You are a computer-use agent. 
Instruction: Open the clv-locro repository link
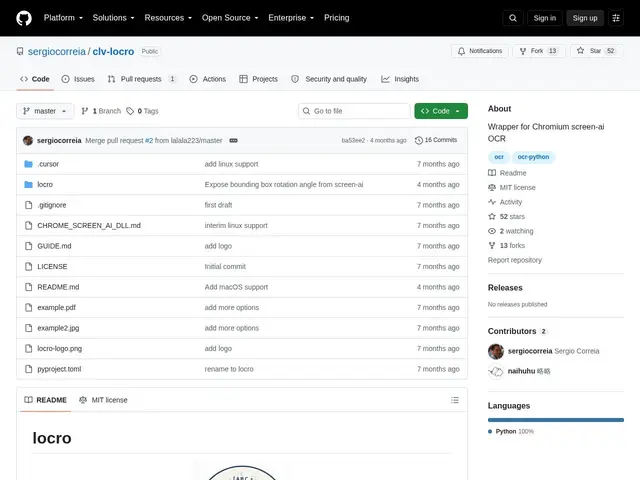tap(113, 51)
